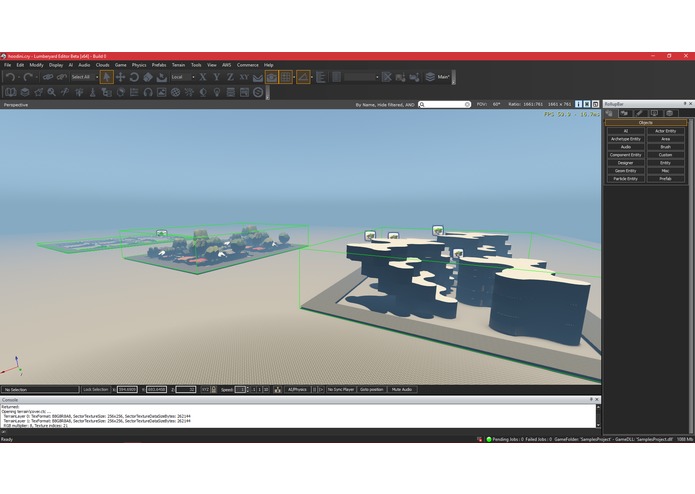
Task: Open the angle snap size arrow
Action: [312, 77]
